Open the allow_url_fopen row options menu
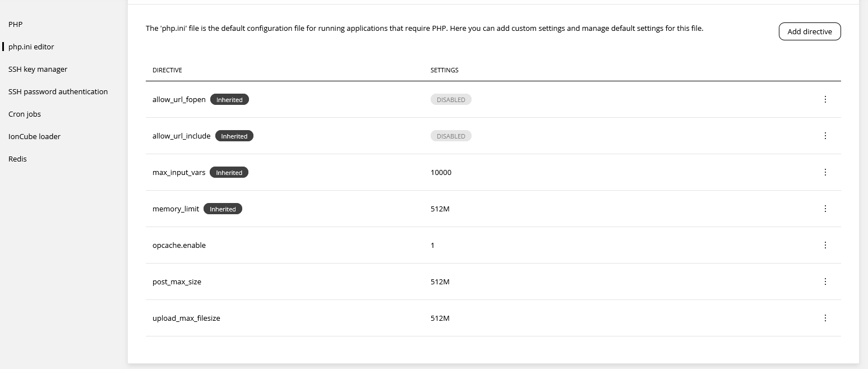Image resolution: width=868 pixels, height=369 pixels. click(825, 99)
